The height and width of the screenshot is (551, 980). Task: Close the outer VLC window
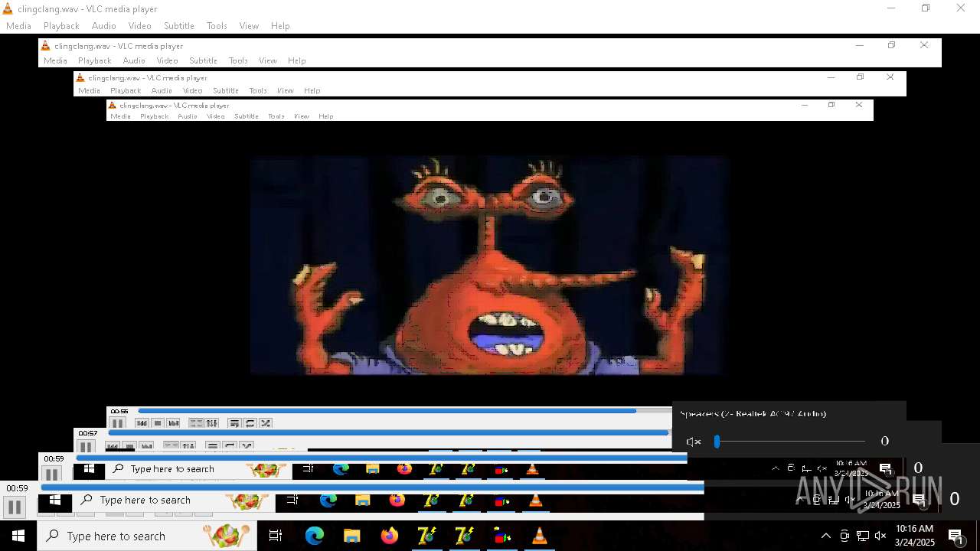(961, 8)
